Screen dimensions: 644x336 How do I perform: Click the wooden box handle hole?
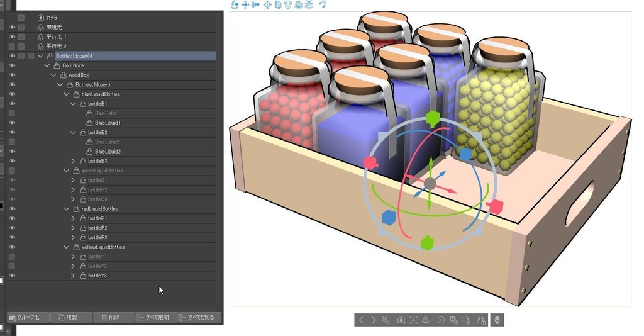click(x=579, y=204)
